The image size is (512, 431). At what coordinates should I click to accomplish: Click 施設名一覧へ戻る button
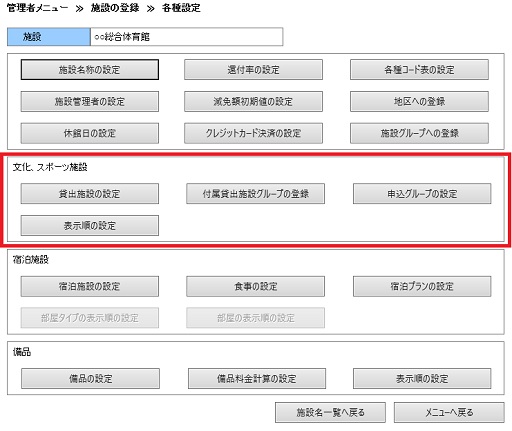pos(330,413)
